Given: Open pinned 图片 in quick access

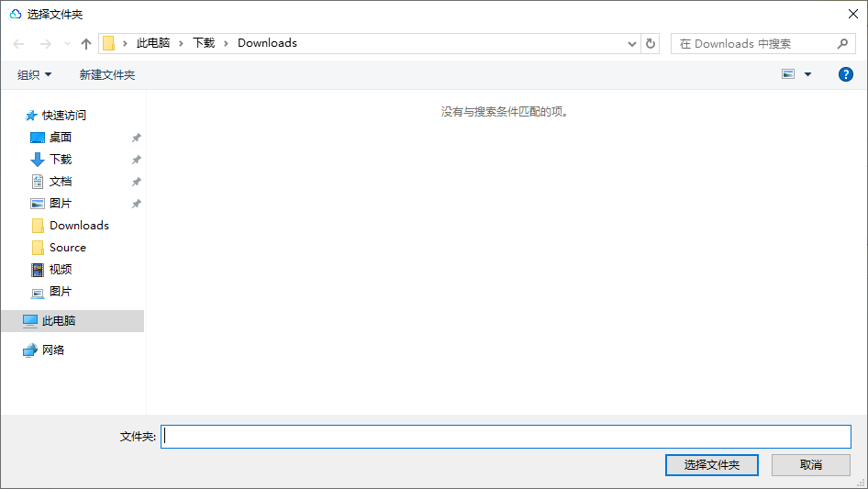Looking at the screenshot, I should click(x=61, y=204).
